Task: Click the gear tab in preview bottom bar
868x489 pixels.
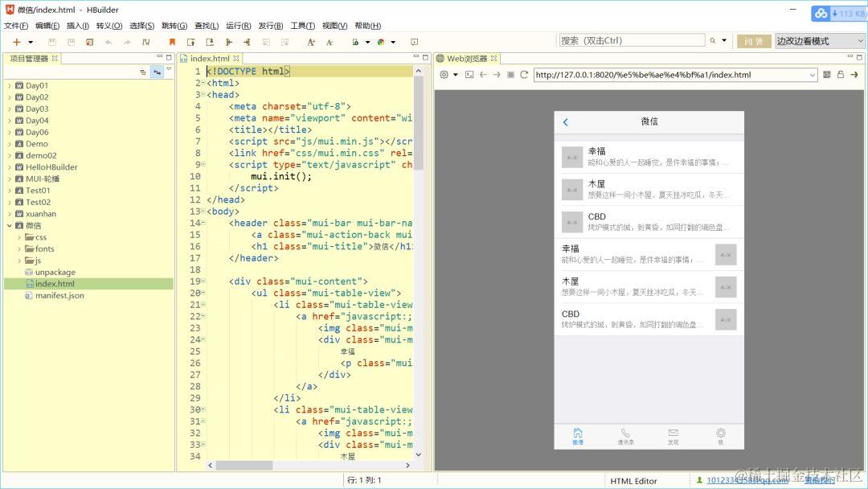Action: click(x=721, y=437)
